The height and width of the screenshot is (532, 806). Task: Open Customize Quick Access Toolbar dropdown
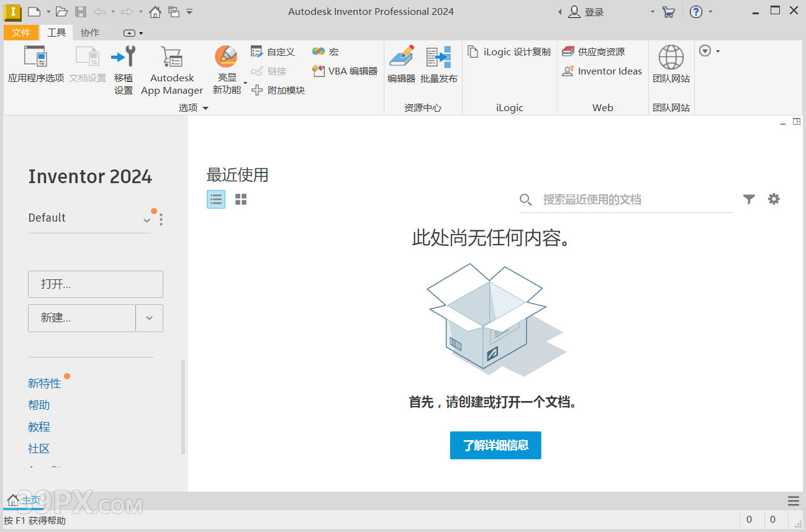pyautogui.click(x=189, y=12)
